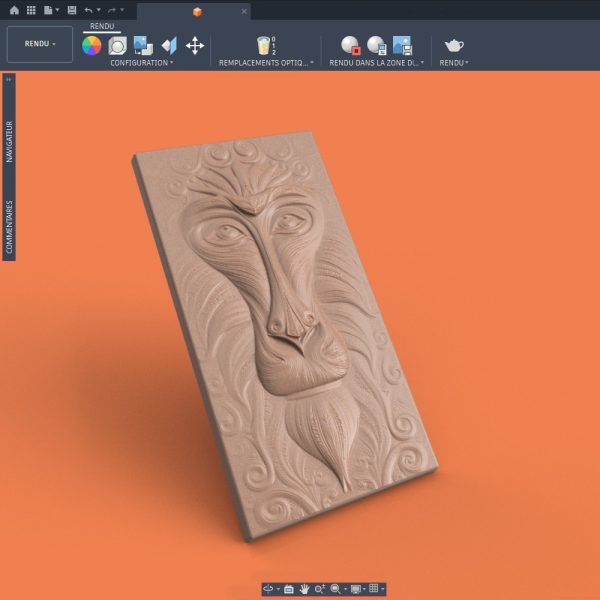Open the Grid and Viewports dropdown arrow
This screenshot has width=600, height=600.
pyautogui.click(x=382, y=589)
